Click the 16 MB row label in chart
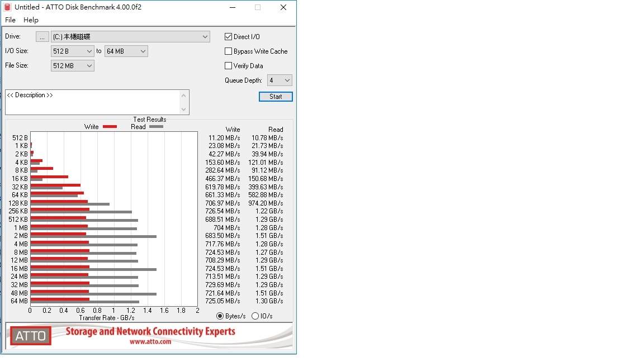 pos(20,268)
